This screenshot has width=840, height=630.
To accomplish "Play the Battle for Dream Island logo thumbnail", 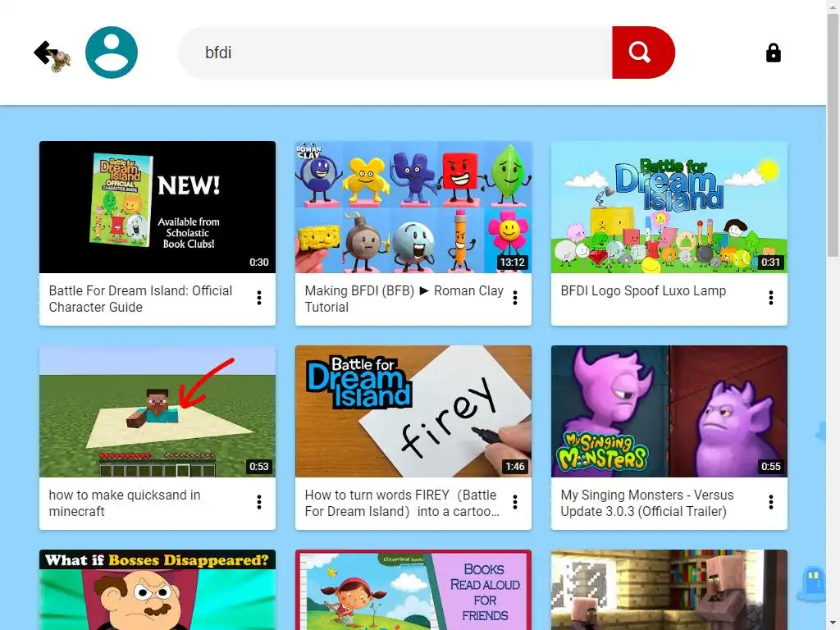I will [669, 208].
